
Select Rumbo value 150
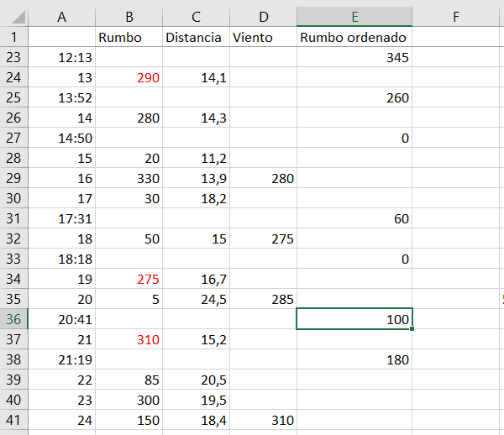[x=129, y=420]
